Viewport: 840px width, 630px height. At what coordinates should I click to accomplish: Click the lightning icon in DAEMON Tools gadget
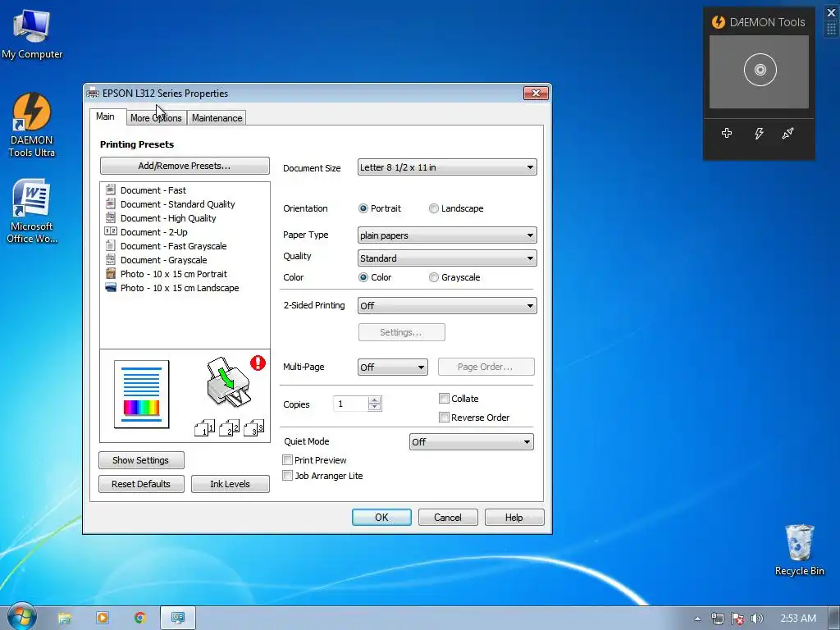point(759,133)
